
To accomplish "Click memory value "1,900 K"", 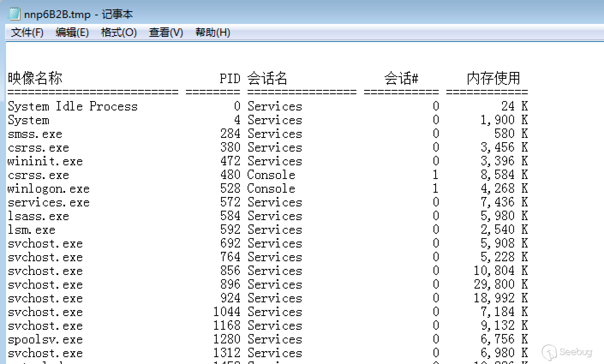I will pos(504,120).
